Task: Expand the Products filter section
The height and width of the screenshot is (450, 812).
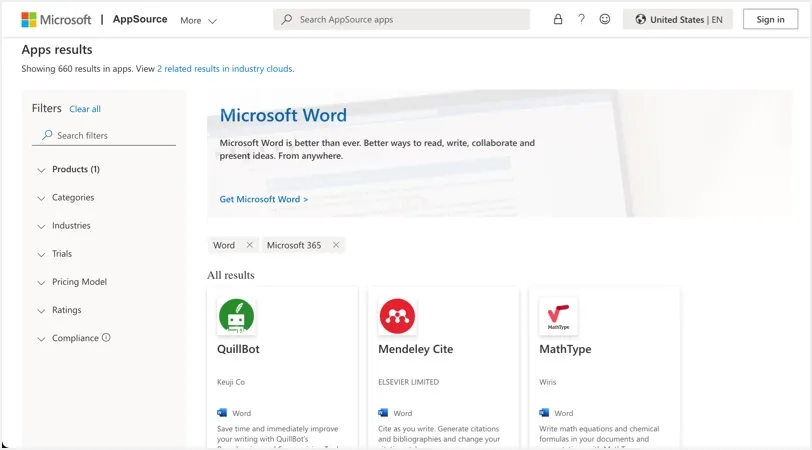Action: 69,169
